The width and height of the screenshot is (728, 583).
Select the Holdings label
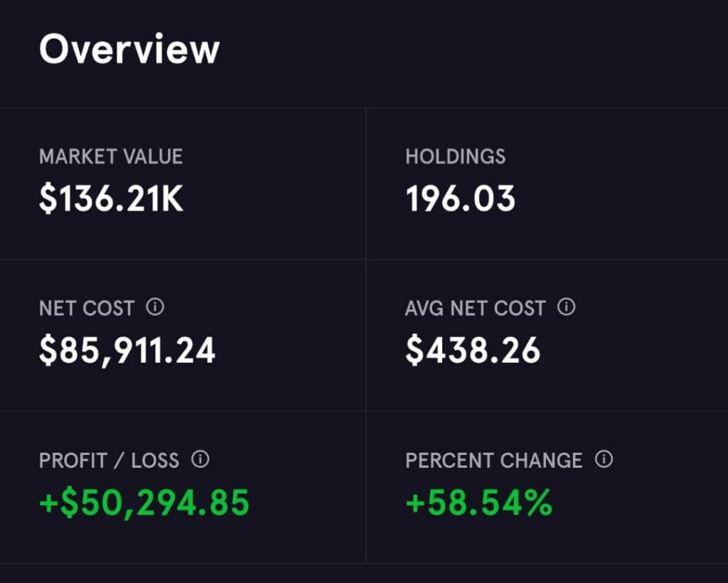455,156
